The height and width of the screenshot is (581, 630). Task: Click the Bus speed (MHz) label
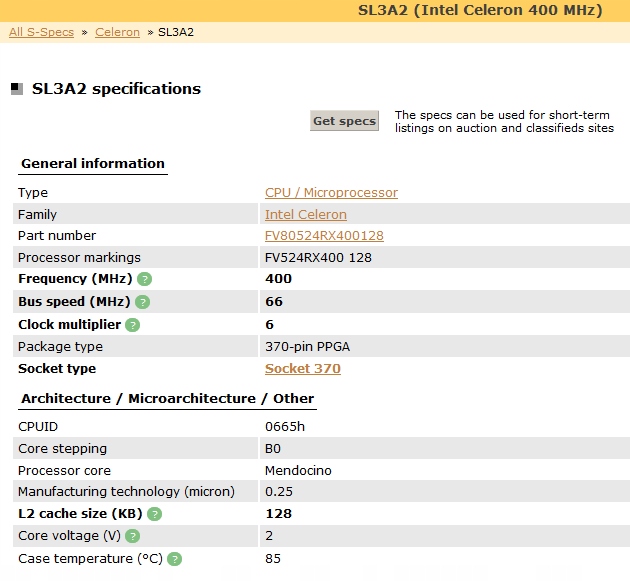pyautogui.click(x=74, y=302)
